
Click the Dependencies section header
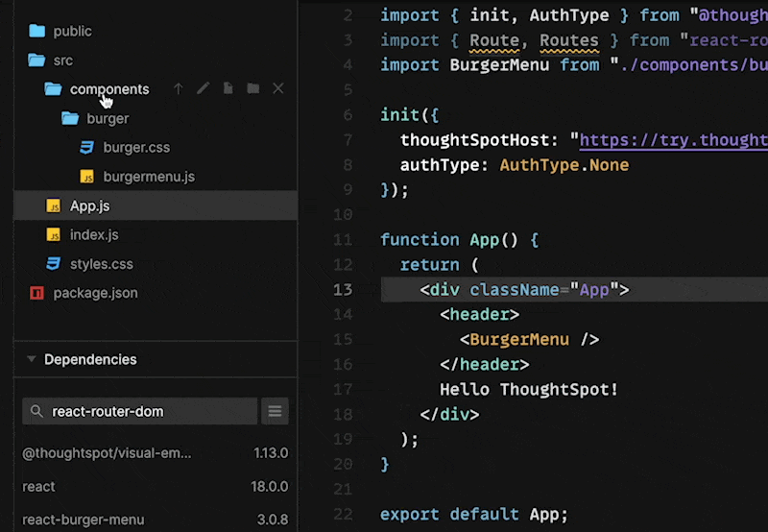[156, 359]
